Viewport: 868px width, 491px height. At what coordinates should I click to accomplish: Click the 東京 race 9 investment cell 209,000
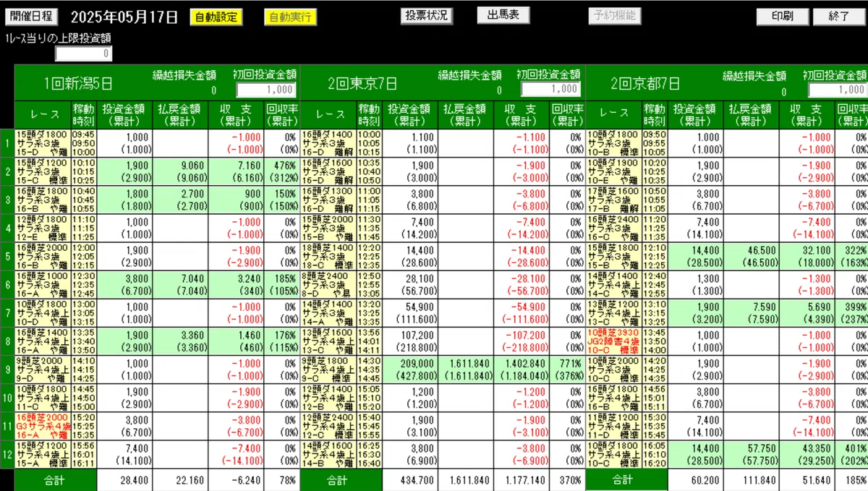[410, 370]
